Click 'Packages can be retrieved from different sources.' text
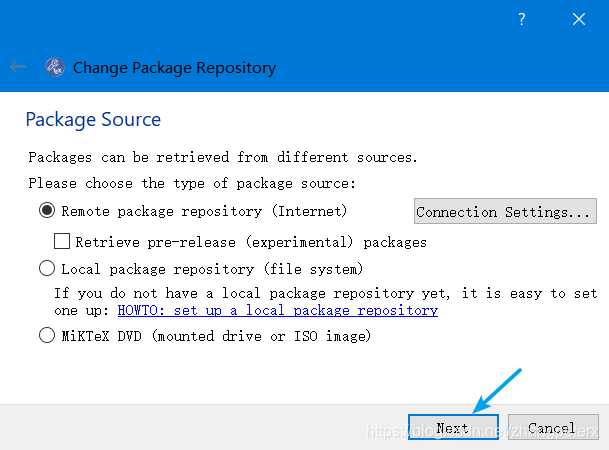 223,157
